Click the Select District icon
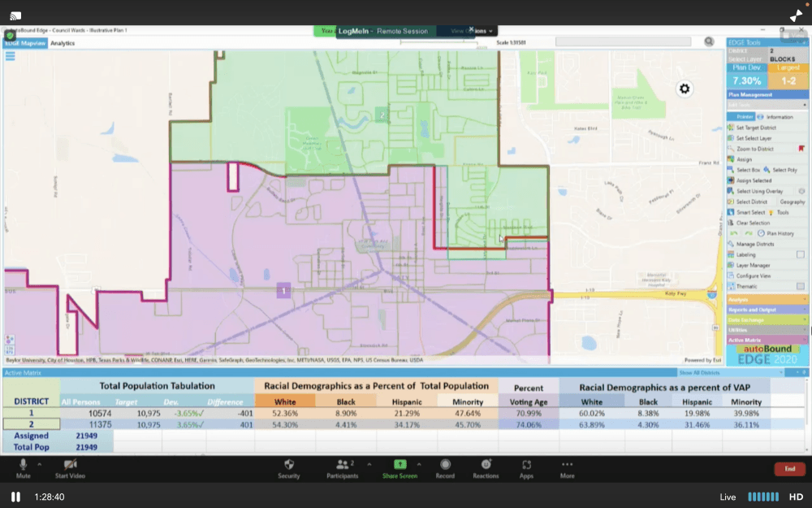The width and height of the screenshot is (812, 508). pyautogui.click(x=731, y=202)
